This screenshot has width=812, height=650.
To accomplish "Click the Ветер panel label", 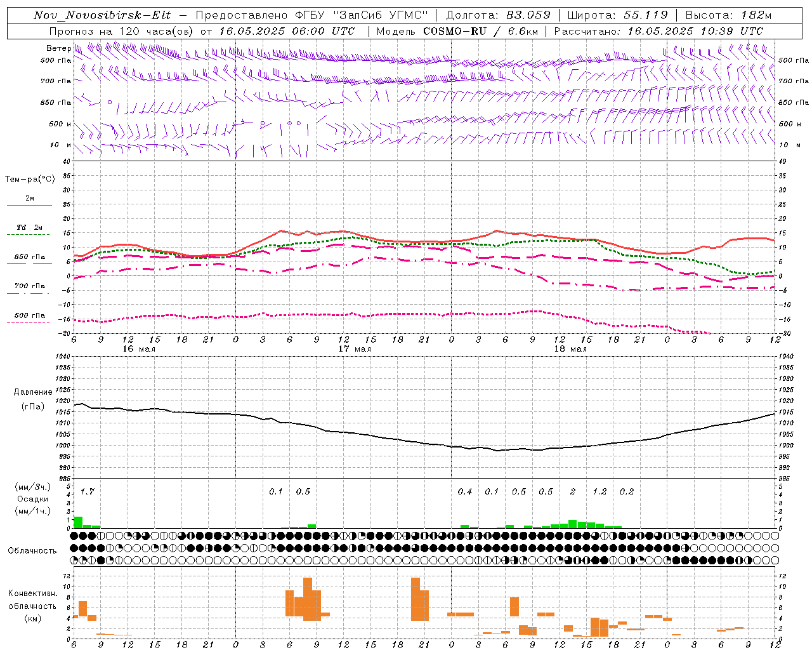I will tap(58, 48).
